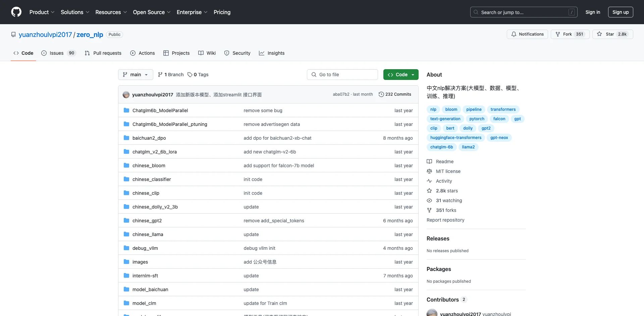Screen dimensions: 644x316
Task: Open the model_clm folder
Action: tap(144, 303)
